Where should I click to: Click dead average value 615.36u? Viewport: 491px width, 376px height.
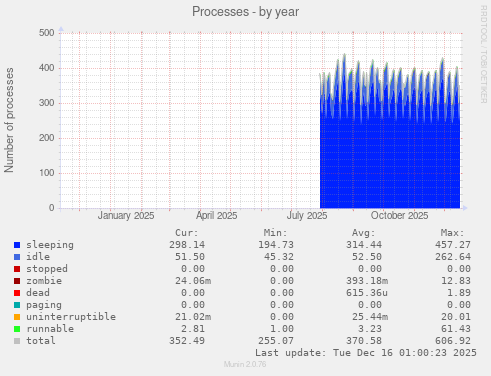pyautogui.click(x=367, y=293)
